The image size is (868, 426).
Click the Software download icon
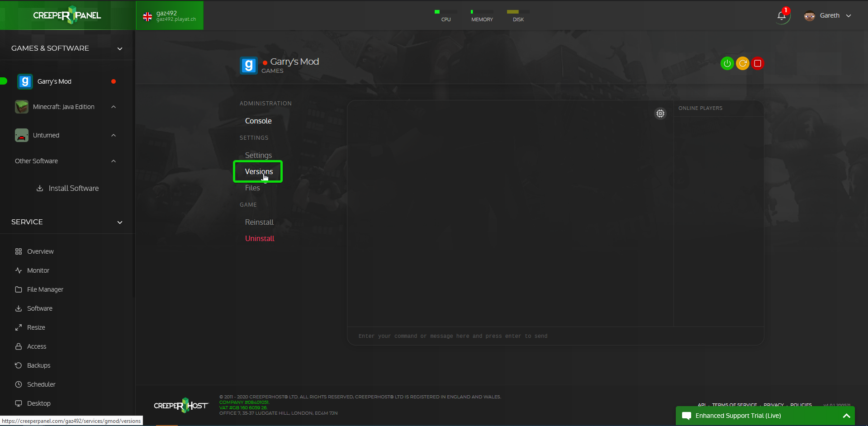19,308
